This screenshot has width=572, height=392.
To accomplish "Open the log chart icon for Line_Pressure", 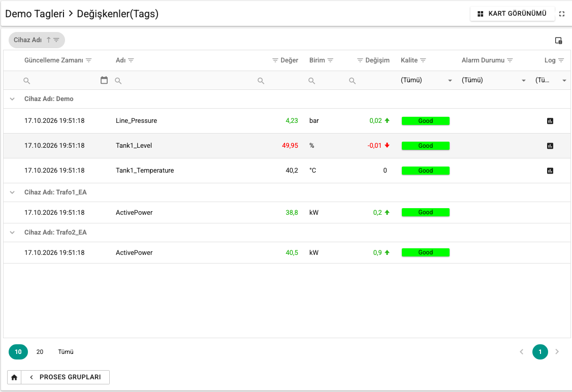I will coord(550,121).
